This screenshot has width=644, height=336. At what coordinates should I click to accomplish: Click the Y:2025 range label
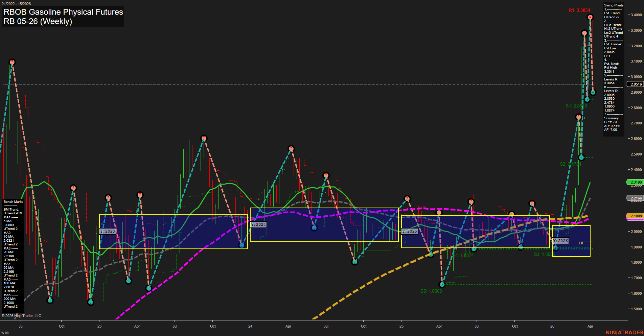pos(409,232)
